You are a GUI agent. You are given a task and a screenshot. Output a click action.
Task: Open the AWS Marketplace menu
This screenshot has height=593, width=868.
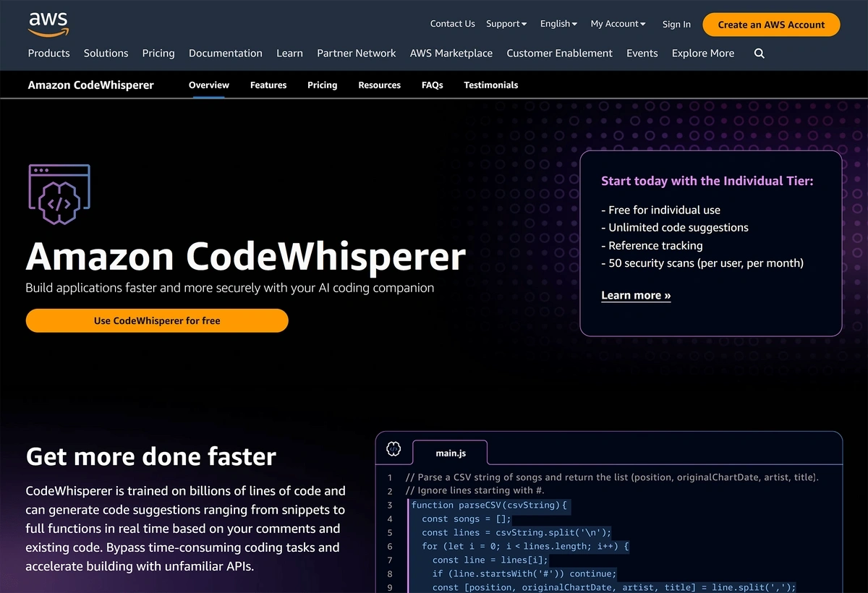pyautogui.click(x=451, y=54)
